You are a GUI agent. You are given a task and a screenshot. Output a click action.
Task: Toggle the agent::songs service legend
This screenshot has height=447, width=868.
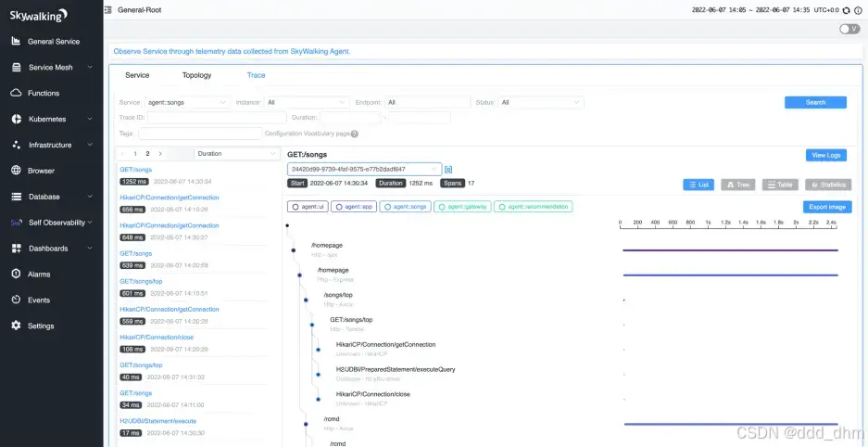405,206
